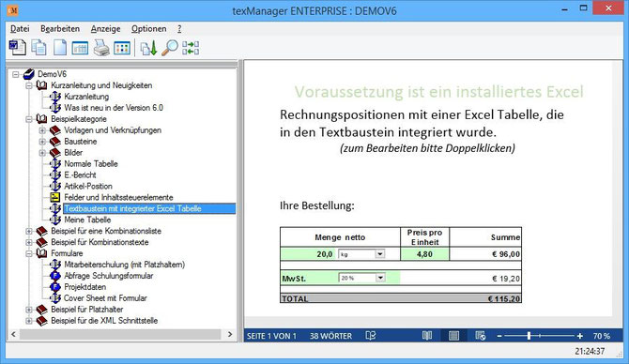Click the transfer arrows between pages icon
The width and height of the screenshot is (629, 364).
(x=191, y=48)
